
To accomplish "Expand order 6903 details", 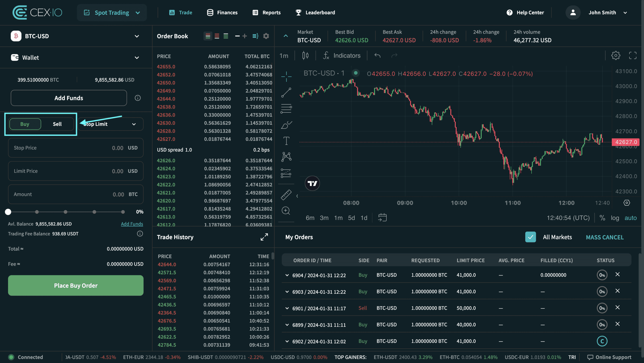I will click(287, 292).
